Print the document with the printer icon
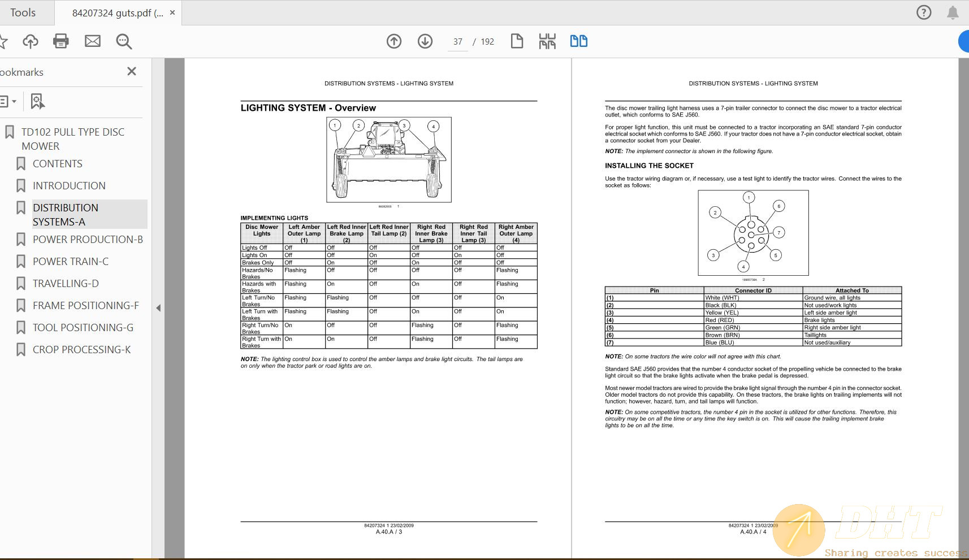Viewport: 969px width, 560px height. coord(61,41)
